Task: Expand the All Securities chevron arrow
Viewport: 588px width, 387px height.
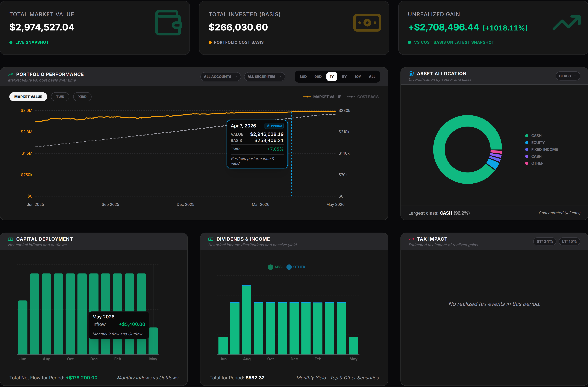Action: point(280,77)
